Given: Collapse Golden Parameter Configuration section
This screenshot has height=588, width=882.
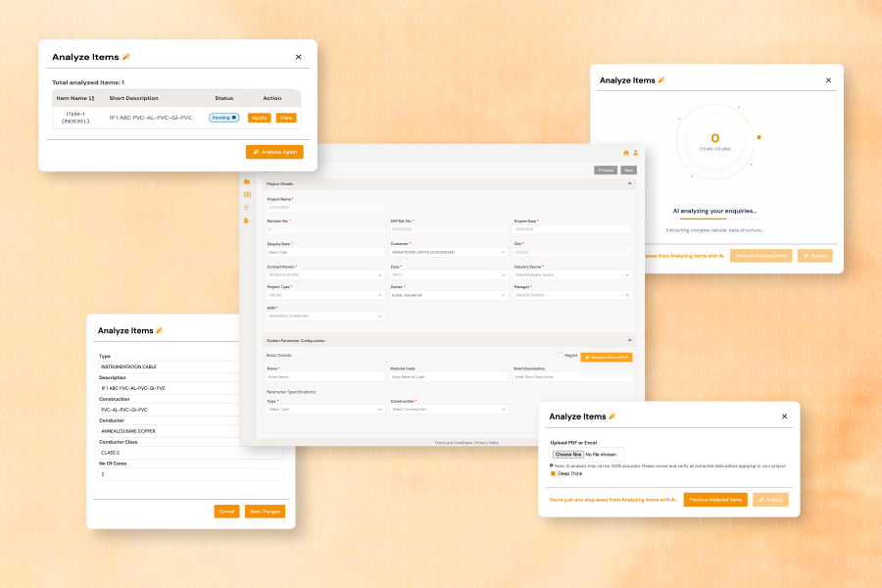Looking at the screenshot, I should point(629,340).
